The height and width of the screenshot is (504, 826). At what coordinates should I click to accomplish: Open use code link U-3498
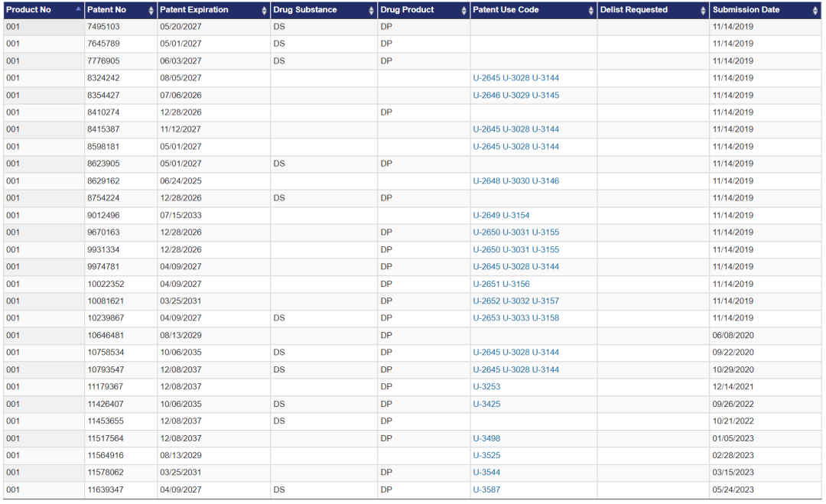(486, 438)
